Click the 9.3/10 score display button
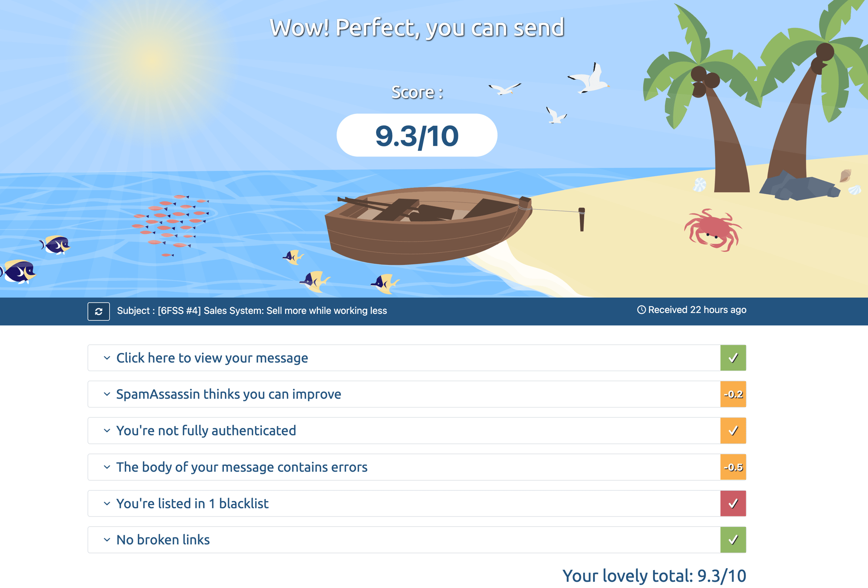This screenshot has width=868, height=588. [417, 135]
